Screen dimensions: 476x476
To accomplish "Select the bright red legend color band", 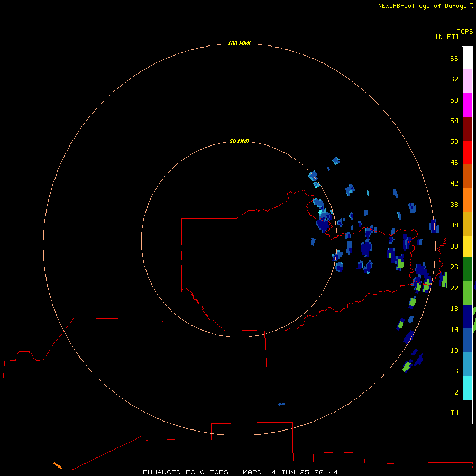I will 467,152.
